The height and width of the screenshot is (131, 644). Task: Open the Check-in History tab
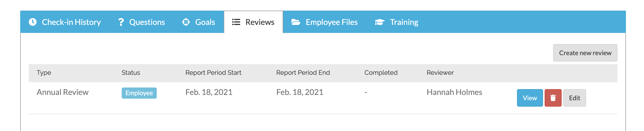[71, 22]
